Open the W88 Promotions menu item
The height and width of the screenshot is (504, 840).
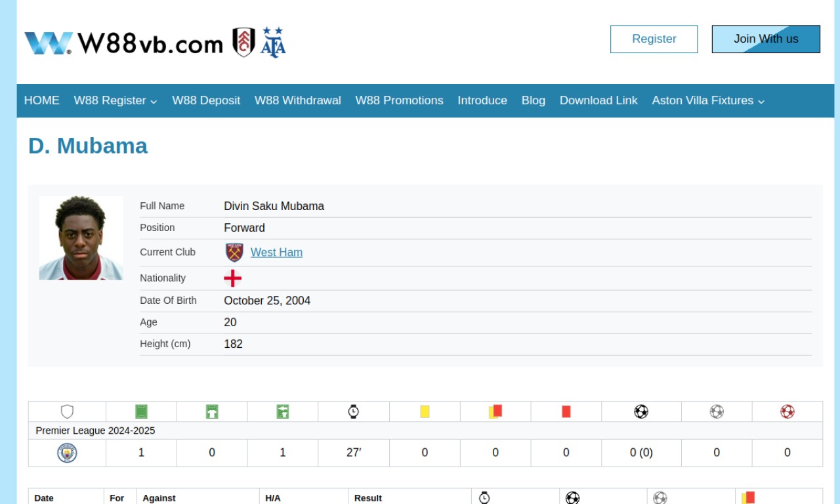tap(400, 100)
